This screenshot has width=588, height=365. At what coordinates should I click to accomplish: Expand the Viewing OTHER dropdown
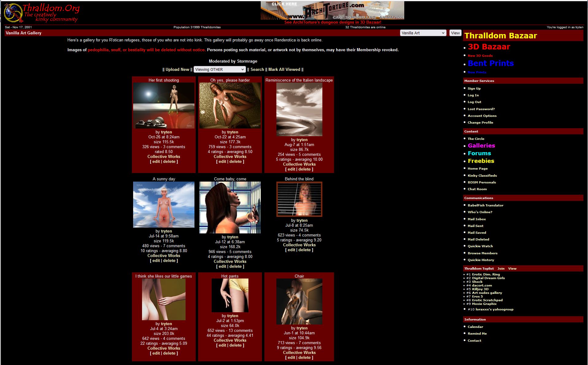click(x=220, y=70)
